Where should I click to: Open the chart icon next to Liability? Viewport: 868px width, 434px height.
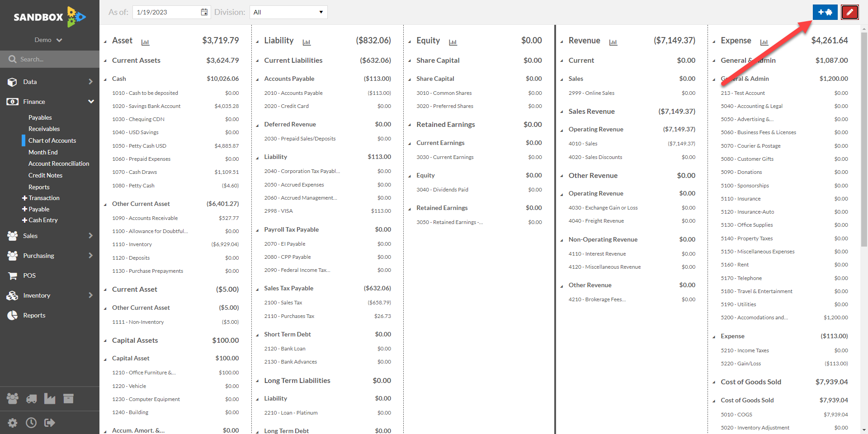307,42
